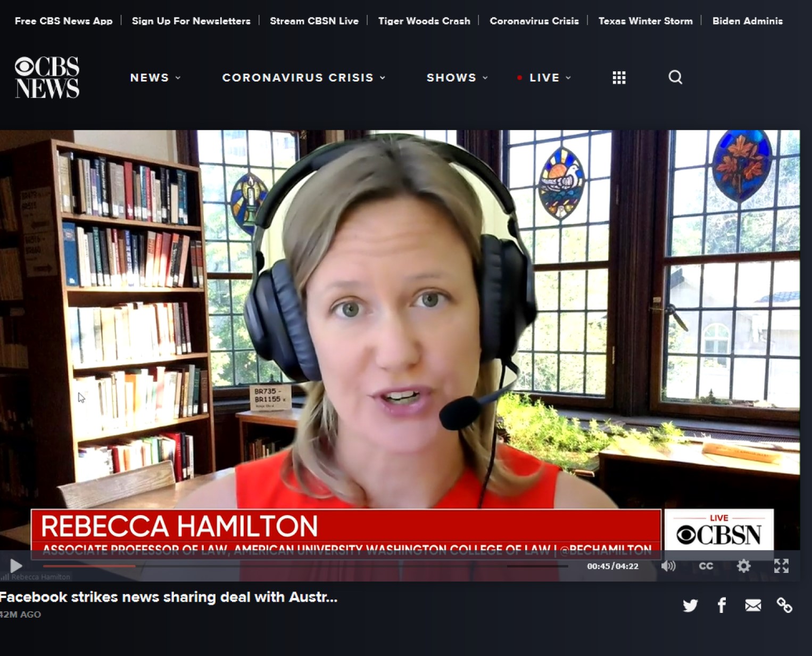This screenshot has height=656, width=812.
Task: Share the video on Twitter
Action: coord(690,605)
